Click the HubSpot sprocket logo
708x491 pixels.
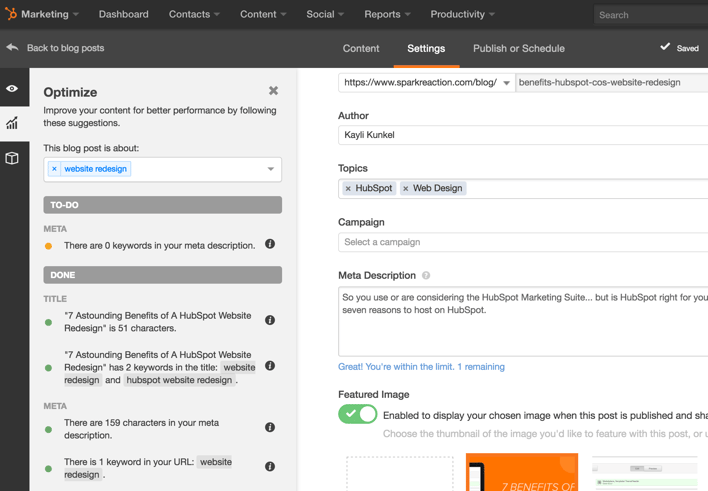coord(11,14)
